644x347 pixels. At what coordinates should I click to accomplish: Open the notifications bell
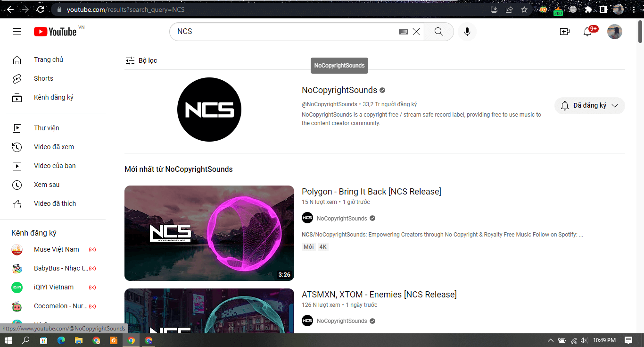(587, 32)
